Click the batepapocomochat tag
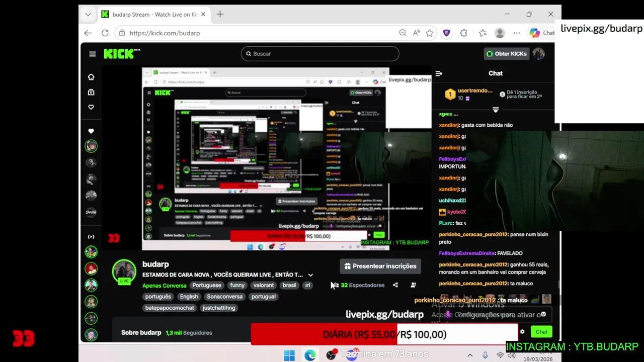Viewport: 644px width, 362px height. tap(170, 308)
